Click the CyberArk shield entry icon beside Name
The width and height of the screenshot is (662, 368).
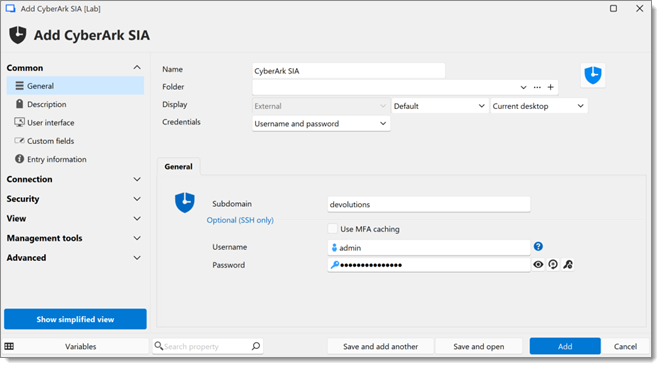(593, 75)
